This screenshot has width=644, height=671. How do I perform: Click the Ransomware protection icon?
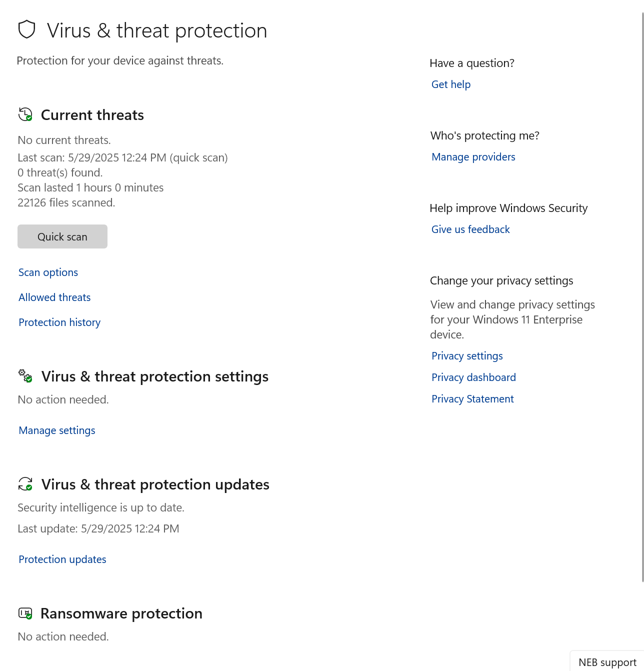(25, 613)
